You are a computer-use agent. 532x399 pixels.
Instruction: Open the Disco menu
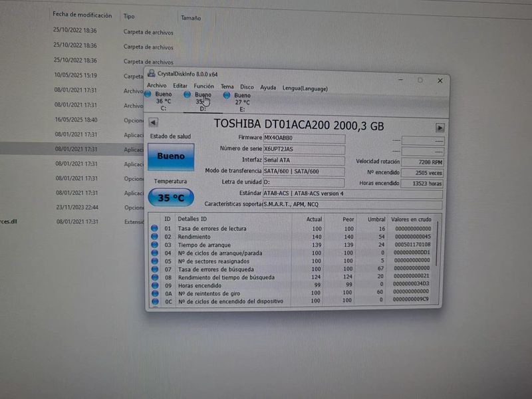coord(247,87)
